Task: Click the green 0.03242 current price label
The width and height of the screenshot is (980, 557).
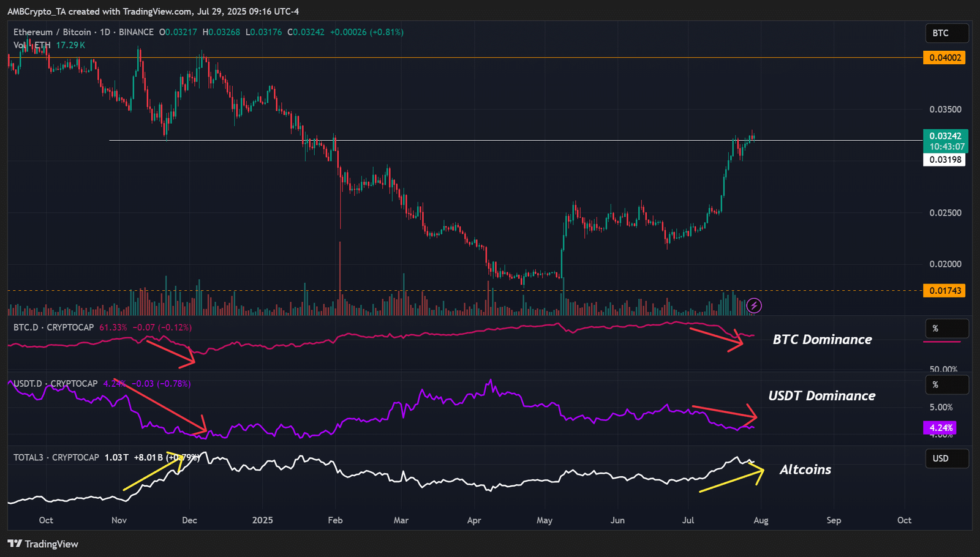Action: (944, 136)
